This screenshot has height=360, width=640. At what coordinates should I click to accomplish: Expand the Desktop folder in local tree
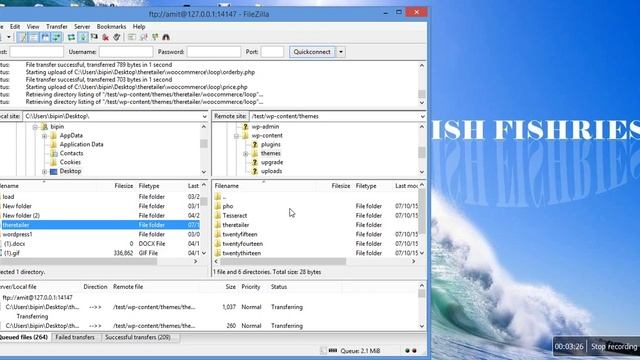[x=44, y=172]
